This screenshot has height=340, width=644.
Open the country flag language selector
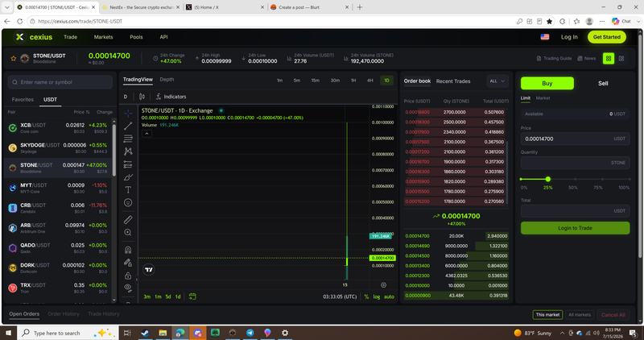545,37
